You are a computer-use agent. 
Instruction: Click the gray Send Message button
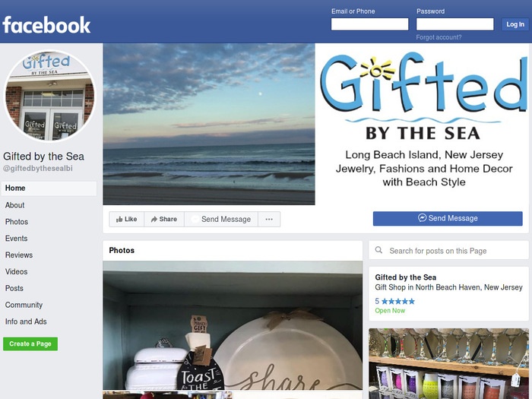[x=221, y=219]
